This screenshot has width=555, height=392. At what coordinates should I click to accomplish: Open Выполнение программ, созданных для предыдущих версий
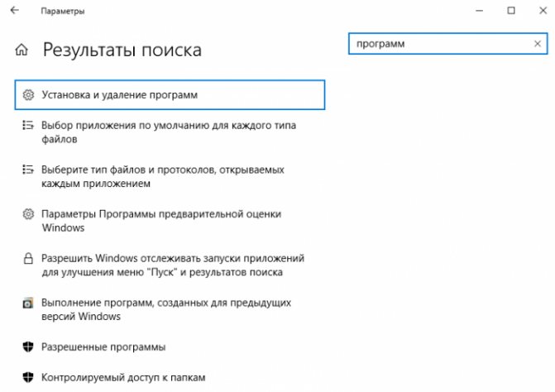pos(166,309)
